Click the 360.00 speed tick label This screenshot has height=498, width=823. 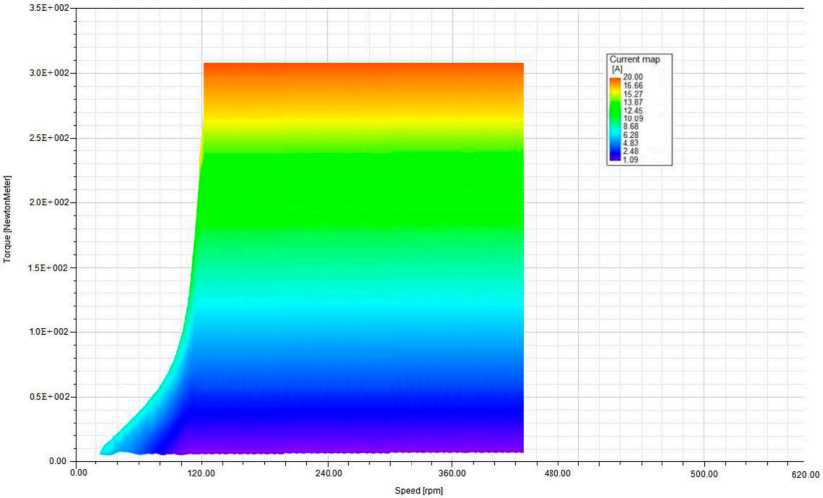click(452, 473)
